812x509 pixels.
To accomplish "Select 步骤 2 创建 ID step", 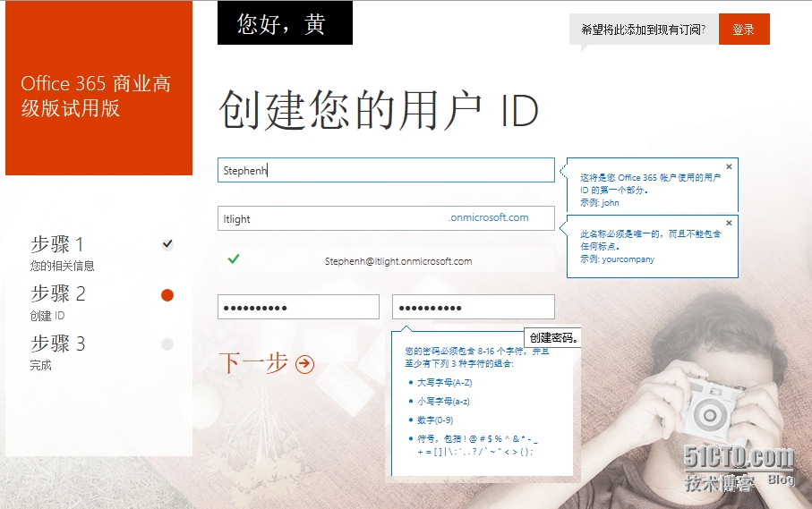I will [59, 301].
